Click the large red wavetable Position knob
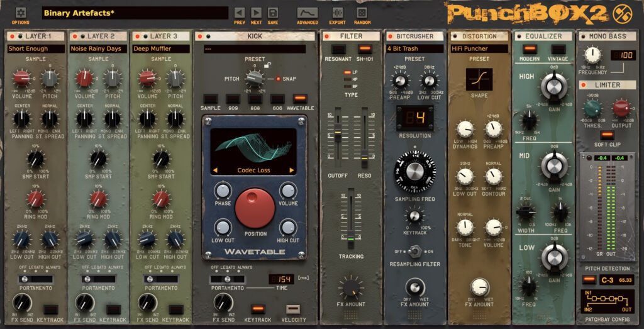This screenshot has height=329, width=644. 255,208
